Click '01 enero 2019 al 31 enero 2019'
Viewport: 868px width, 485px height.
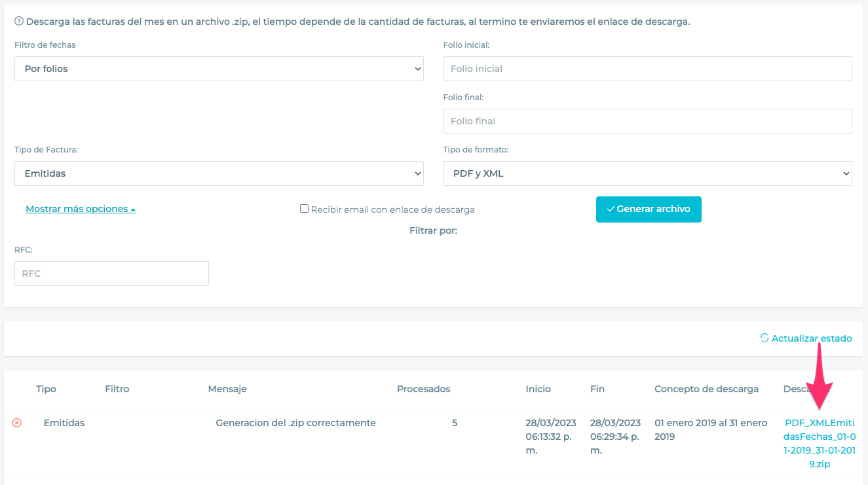point(711,429)
